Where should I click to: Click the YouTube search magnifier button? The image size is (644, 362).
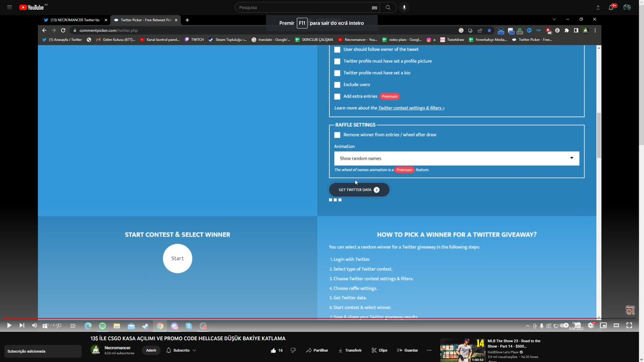click(388, 8)
